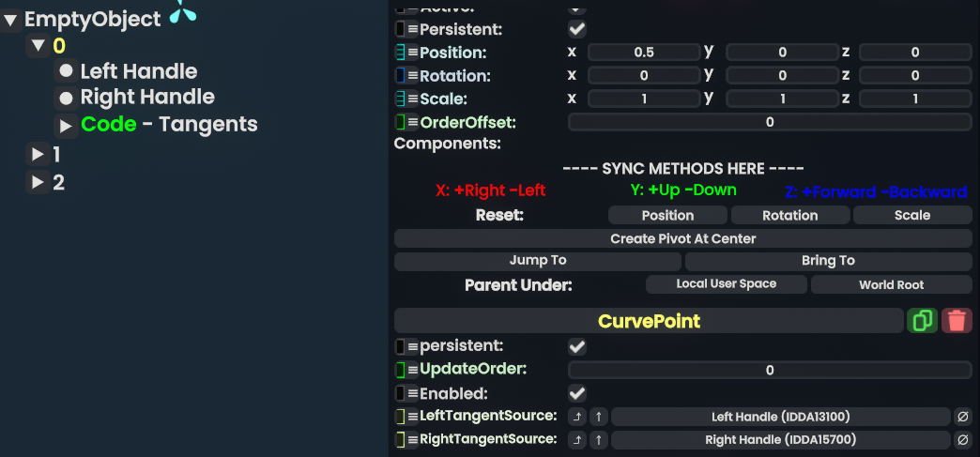Click the up arrow beside LeftTangentSource
980x457 pixels.
click(598, 417)
